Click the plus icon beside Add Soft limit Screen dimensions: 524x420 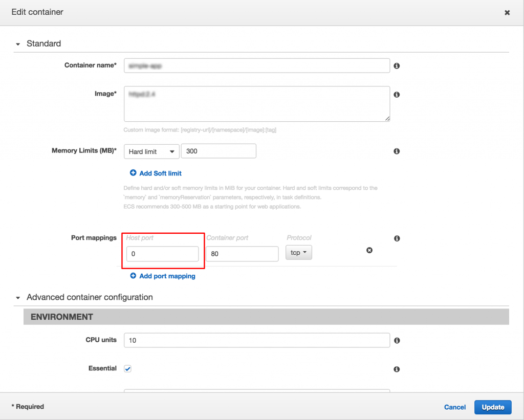132,173
